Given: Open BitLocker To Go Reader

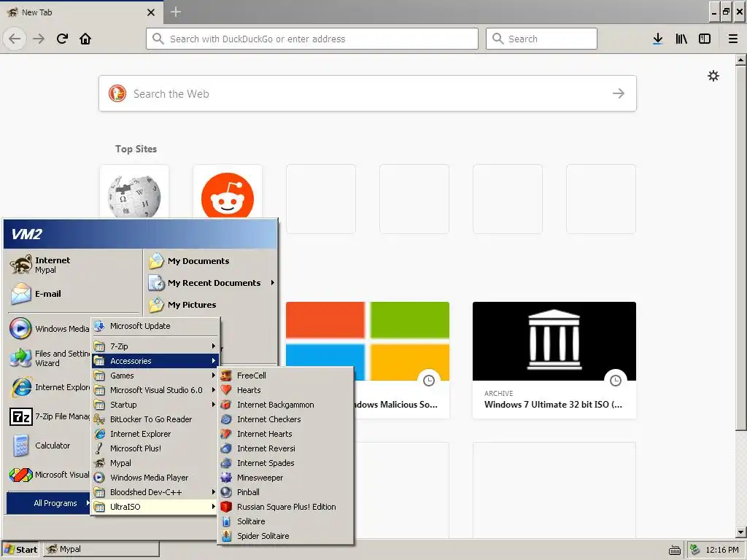Looking at the screenshot, I should point(156,419).
